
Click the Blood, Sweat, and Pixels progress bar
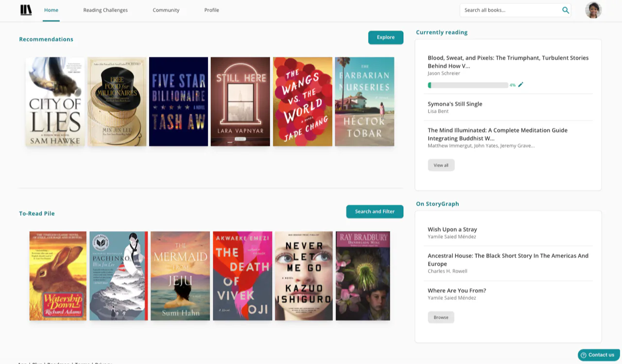[468, 85]
